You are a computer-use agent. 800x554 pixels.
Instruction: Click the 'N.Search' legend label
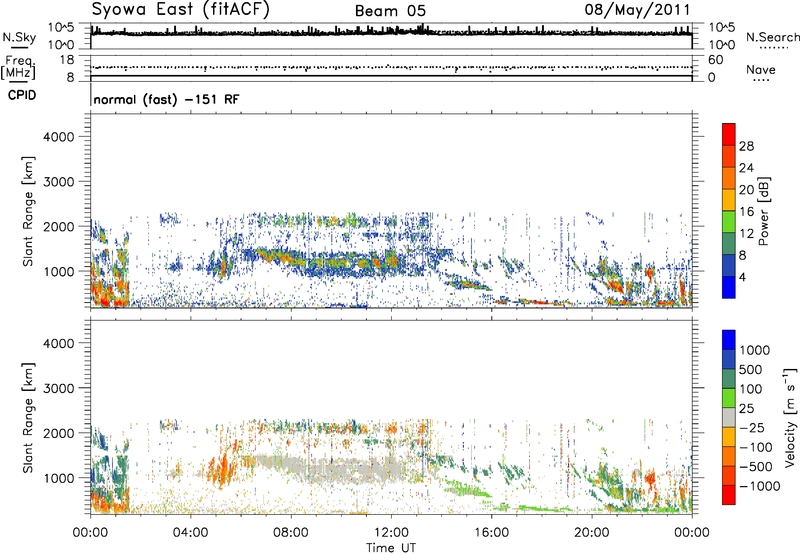772,37
